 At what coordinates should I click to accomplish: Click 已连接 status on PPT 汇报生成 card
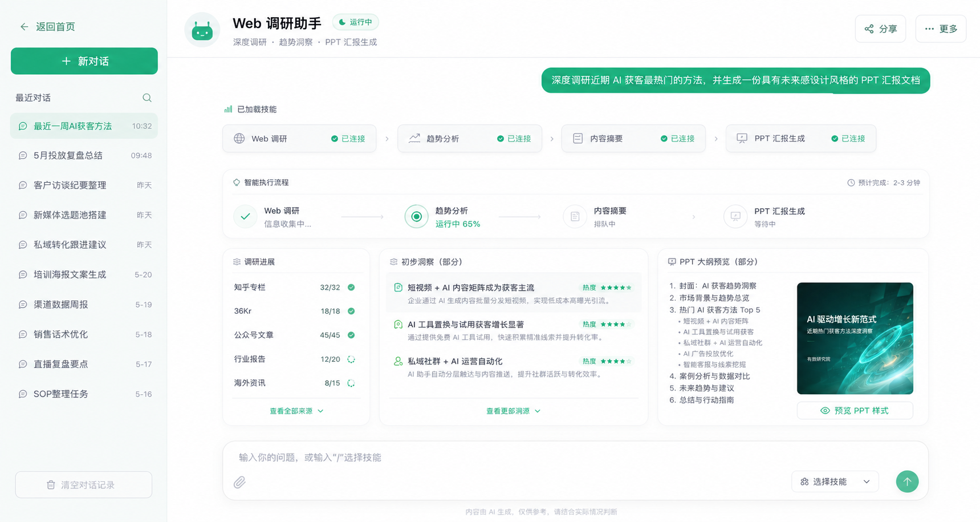(848, 139)
